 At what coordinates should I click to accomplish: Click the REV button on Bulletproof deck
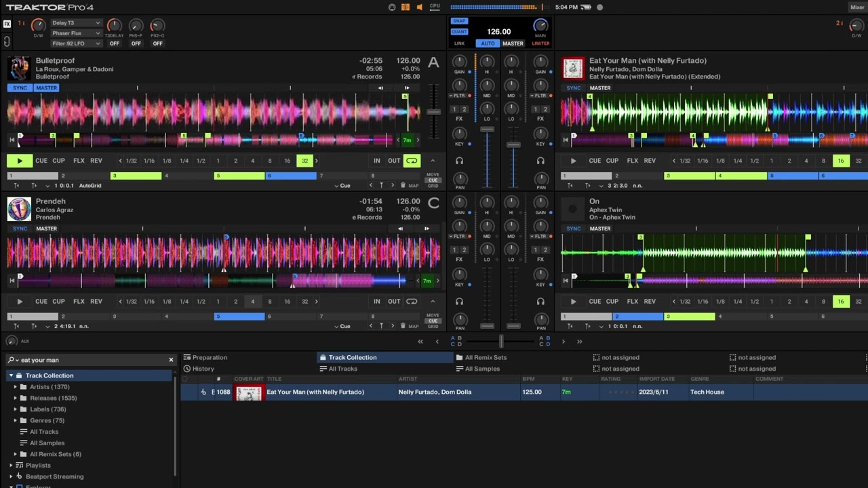click(96, 161)
